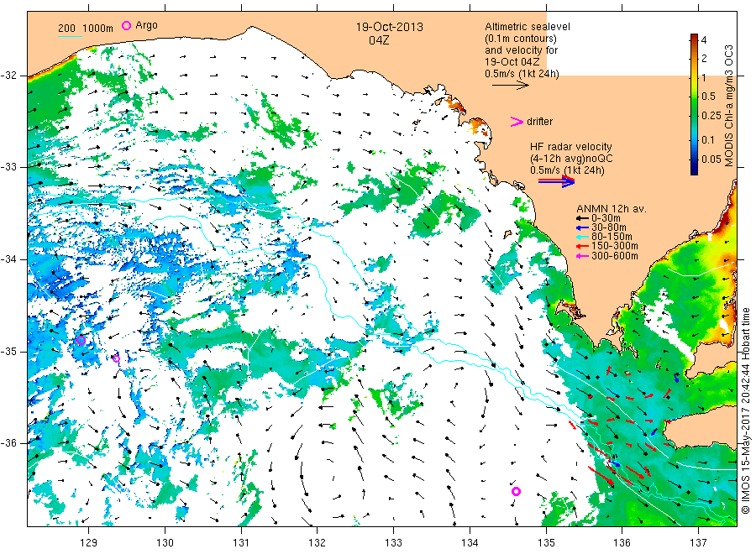The height and width of the screenshot is (554, 756).
Task: Click the color bar at the 0.5 level
Action: (x=694, y=96)
